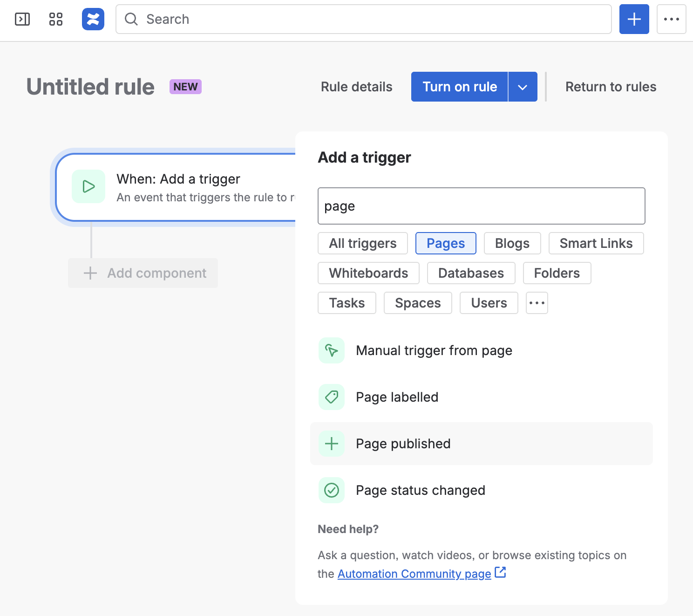The height and width of the screenshot is (616, 693).
Task: Click the Page status changed checkmark icon
Action: pos(332,490)
